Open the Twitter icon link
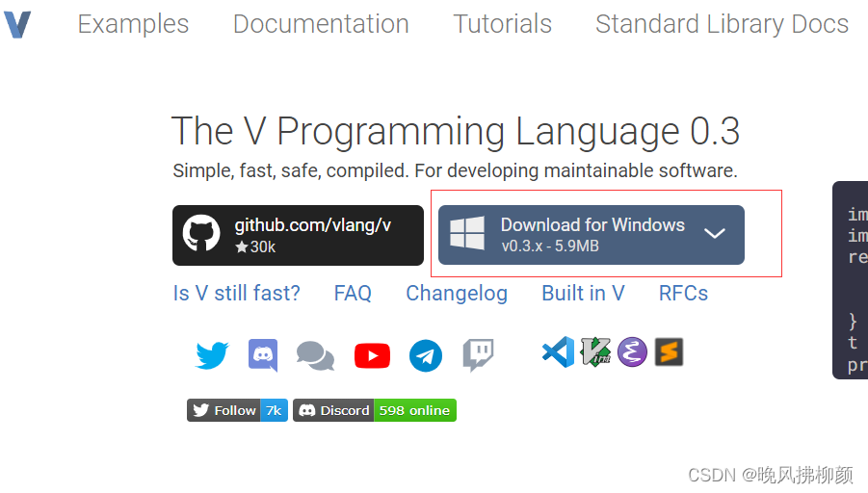This screenshot has height=493, width=868. tap(212, 354)
